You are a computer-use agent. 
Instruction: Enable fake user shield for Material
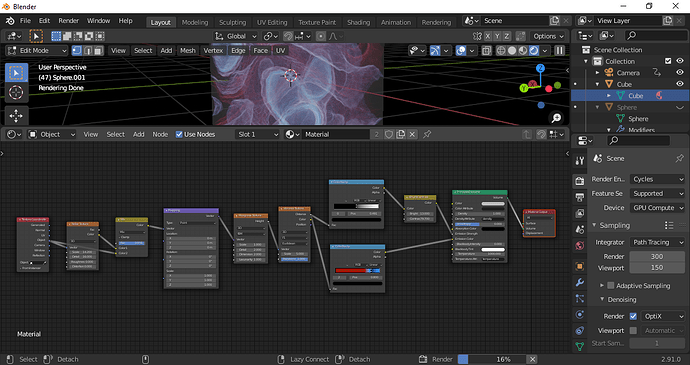(x=389, y=134)
